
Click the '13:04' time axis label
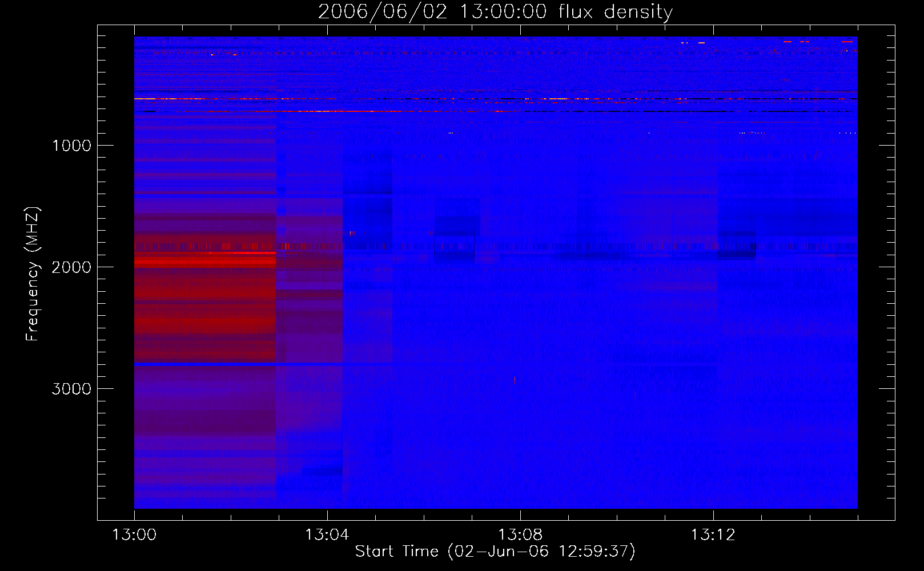[x=327, y=535]
